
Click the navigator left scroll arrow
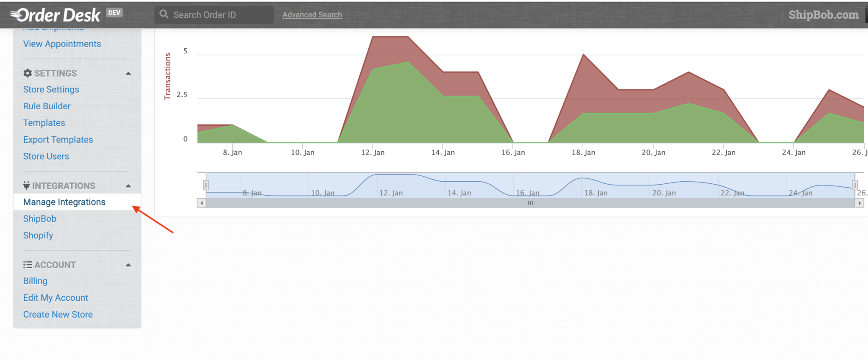[x=202, y=203]
